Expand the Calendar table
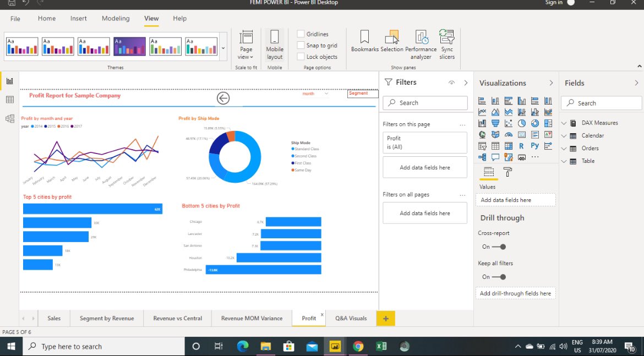This screenshot has height=356, width=644. [x=564, y=135]
